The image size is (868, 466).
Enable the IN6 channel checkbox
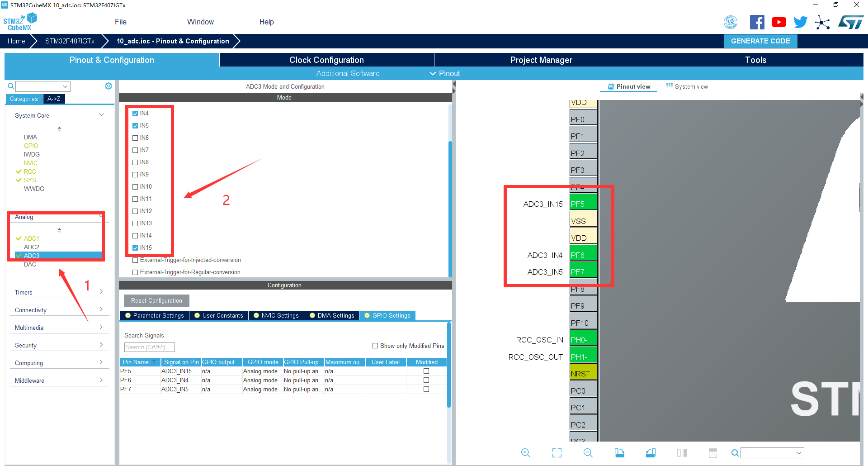pos(135,138)
